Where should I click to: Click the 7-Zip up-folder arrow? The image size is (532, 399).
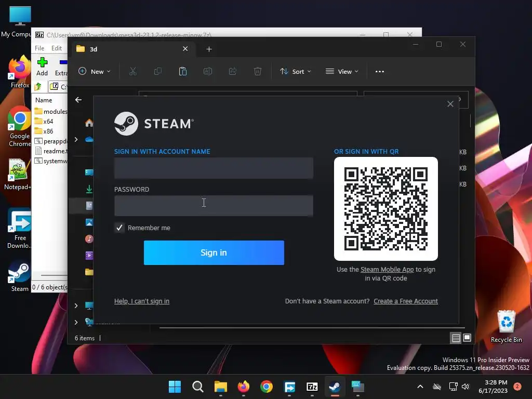click(38, 87)
